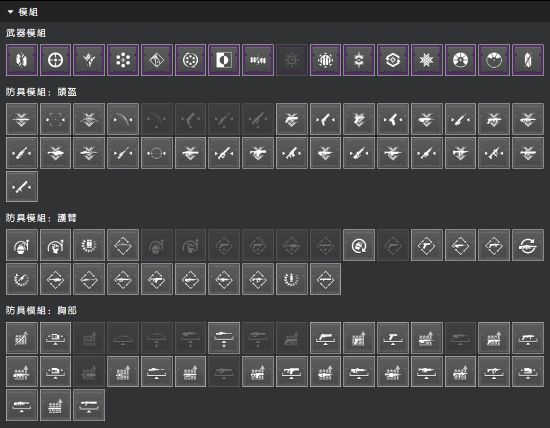The width and height of the screenshot is (550, 428).
Task: Select the bright bow-arc helmet mod
Action: (x=123, y=119)
